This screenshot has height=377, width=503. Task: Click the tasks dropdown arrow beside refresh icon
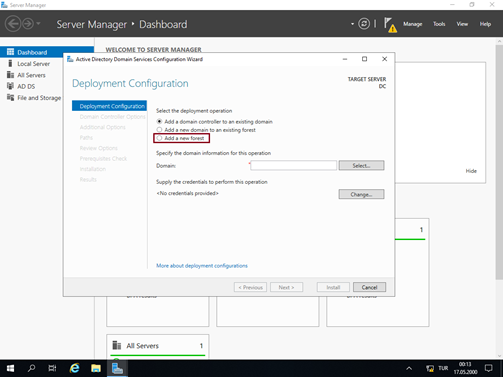352,24
